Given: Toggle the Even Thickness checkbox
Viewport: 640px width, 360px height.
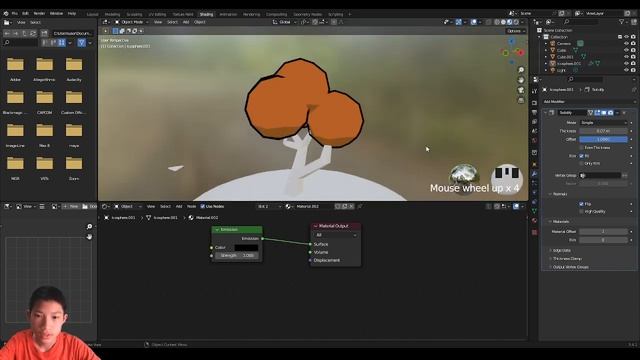Looking at the screenshot, I should [582, 148].
